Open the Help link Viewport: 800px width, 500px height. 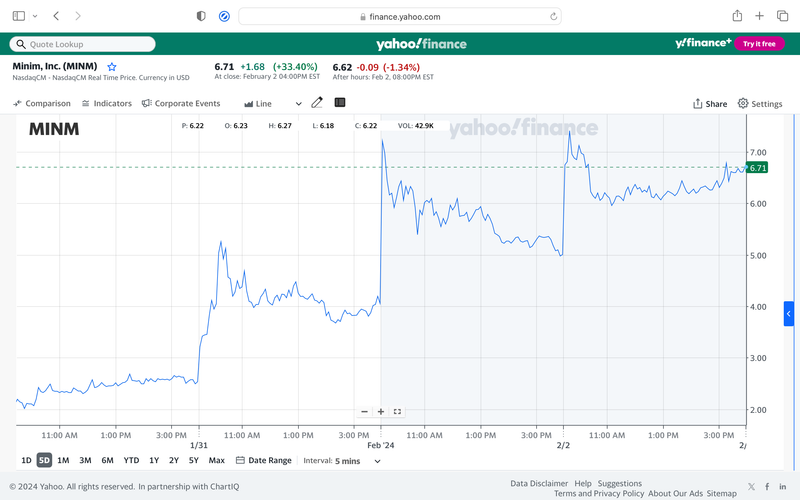[x=583, y=483]
